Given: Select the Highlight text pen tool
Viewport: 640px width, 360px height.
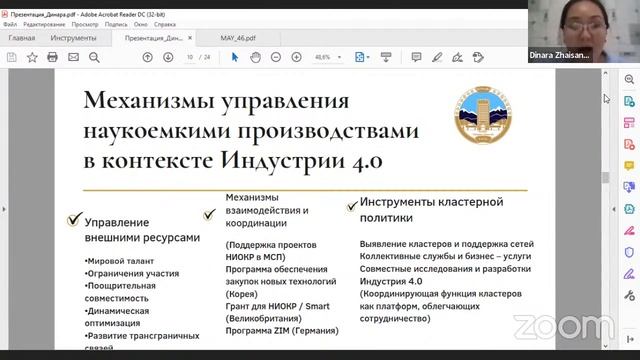Looking at the screenshot, I should 437,57.
